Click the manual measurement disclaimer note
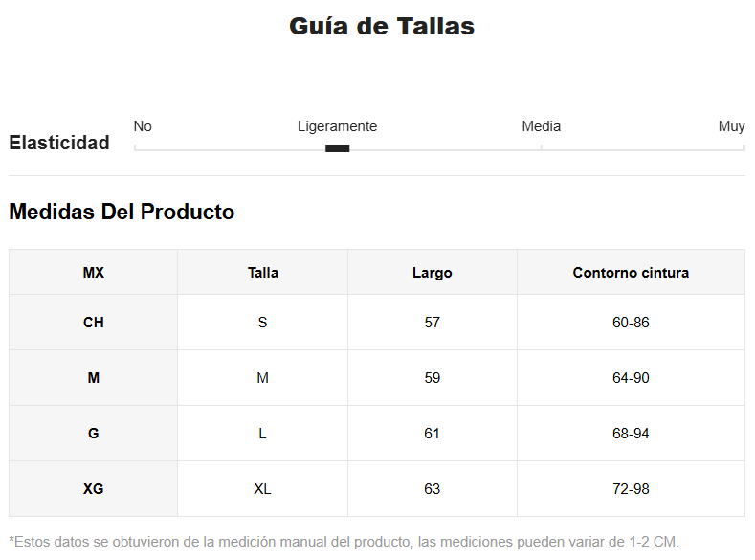This screenshot has width=755, height=560. click(344, 542)
